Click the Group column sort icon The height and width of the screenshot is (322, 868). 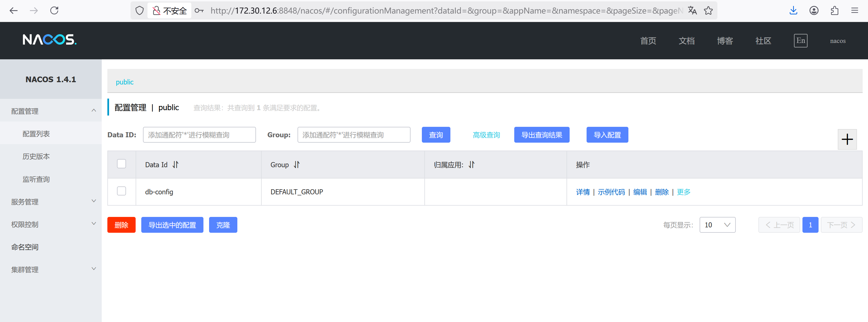click(x=296, y=165)
